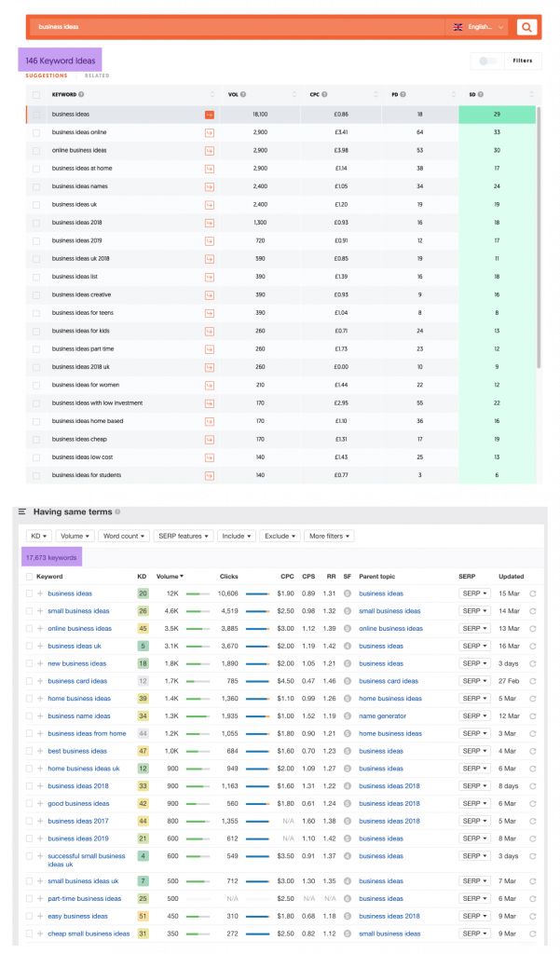Open the SERP features dropdown
The image size is (560, 954).
pyautogui.click(x=179, y=537)
